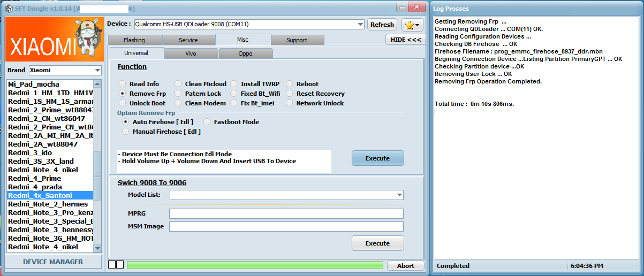Select Redmi_4x_Santoni in list
644x276 pixels.
[x=50, y=196]
